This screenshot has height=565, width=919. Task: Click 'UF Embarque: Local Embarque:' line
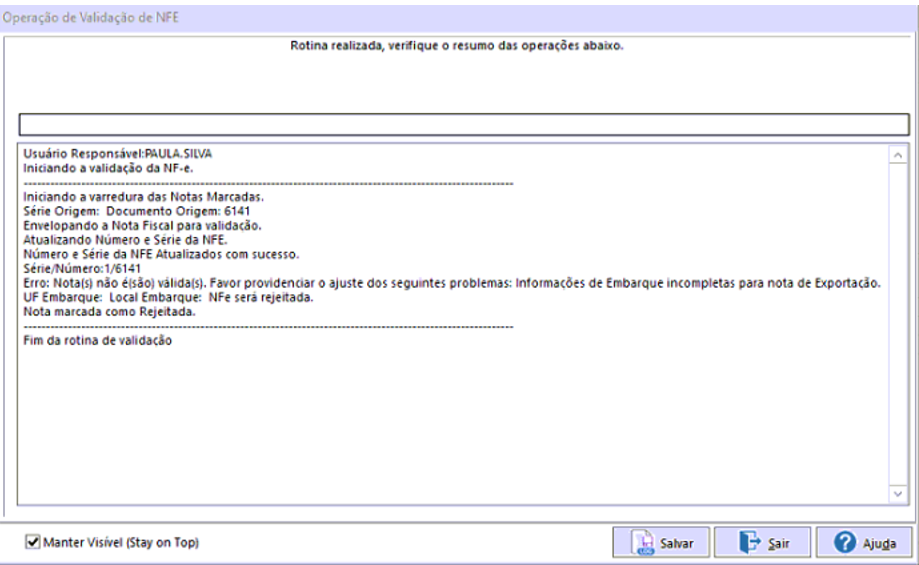click(168, 297)
